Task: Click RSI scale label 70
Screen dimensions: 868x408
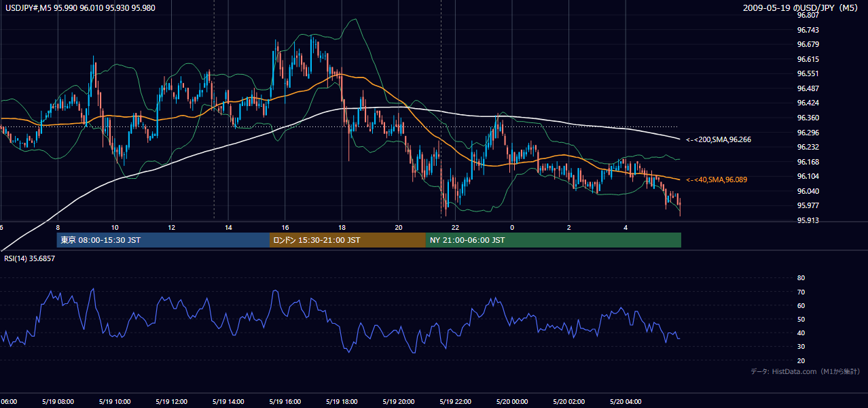Action: [801, 292]
